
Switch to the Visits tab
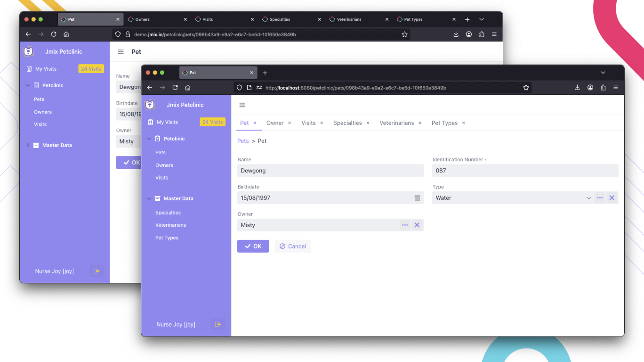click(x=308, y=123)
